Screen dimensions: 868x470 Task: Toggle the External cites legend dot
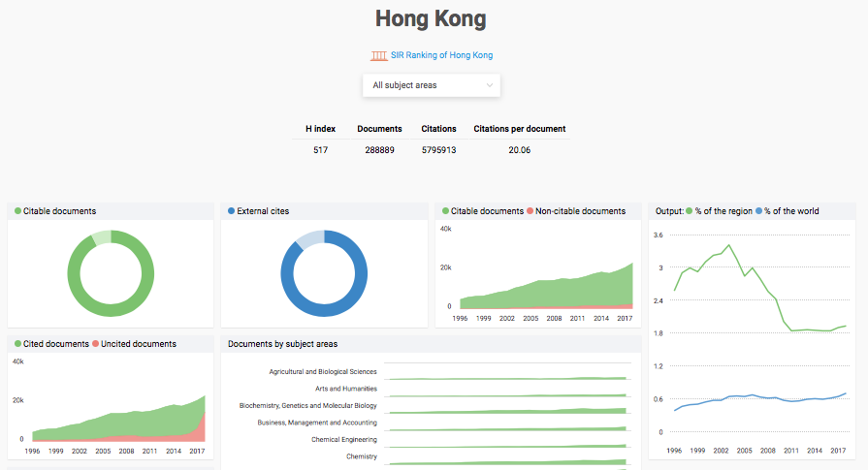tap(231, 211)
